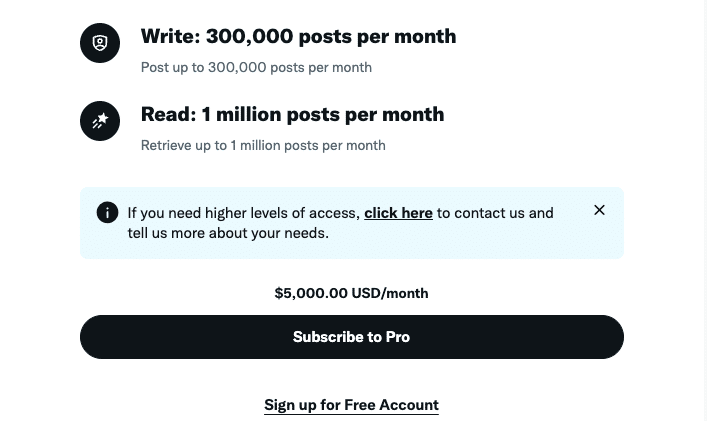This screenshot has height=421, width=707.
Task: Open the "click here" contact link
Action: (x=398, y=213)
